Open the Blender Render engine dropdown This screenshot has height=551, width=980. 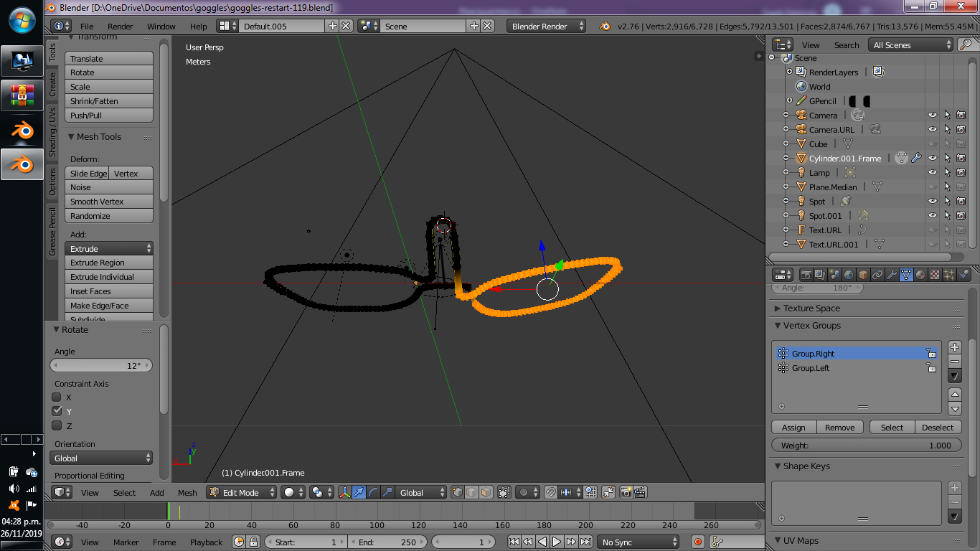point(547,26)
